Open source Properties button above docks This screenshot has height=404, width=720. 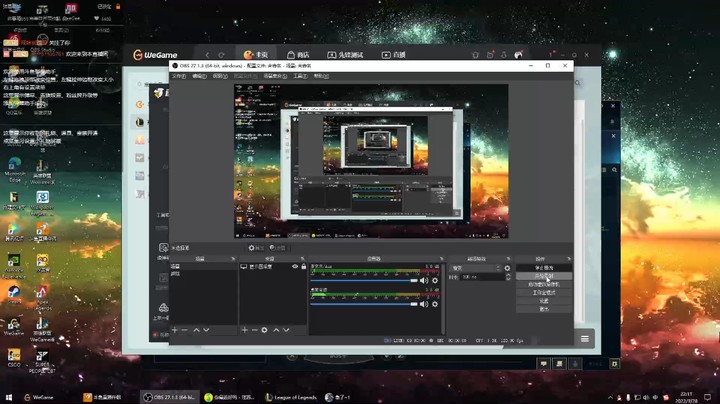pos(256,248)
